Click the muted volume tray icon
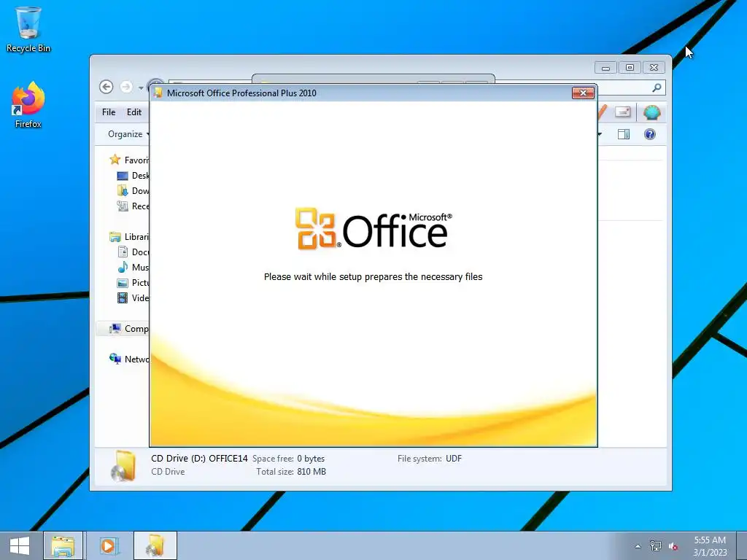The image size is (747, 560). [673, 546]
